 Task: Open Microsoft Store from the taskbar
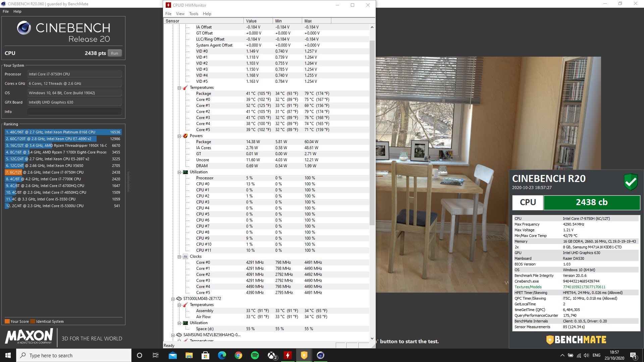206,355
